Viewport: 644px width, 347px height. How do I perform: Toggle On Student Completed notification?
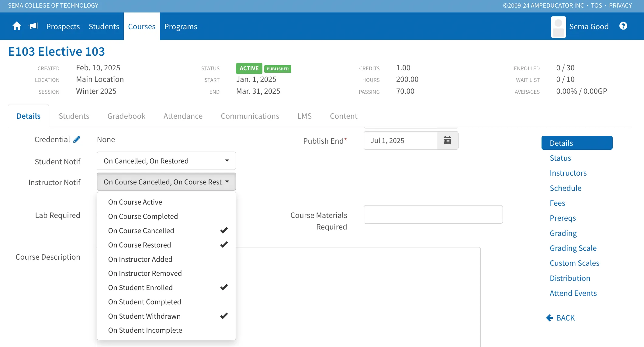(166, 302)
